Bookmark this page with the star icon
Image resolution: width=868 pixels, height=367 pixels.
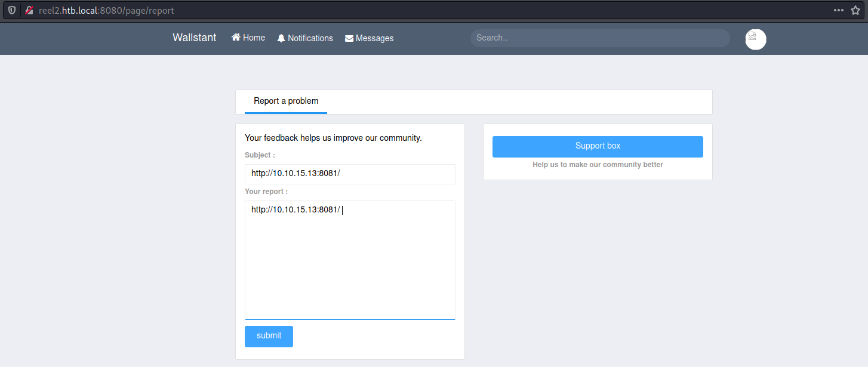click(x=855, y=11)
